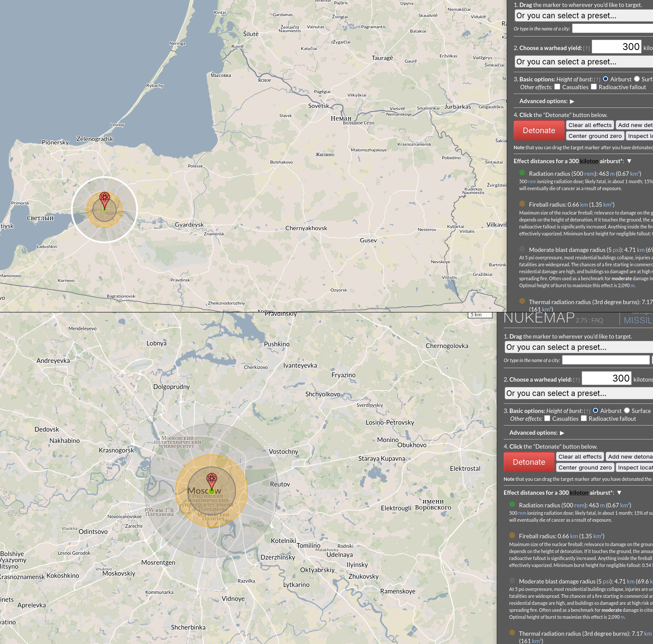The width and height of the screenshot is (653, 644).
Task: Click the Zelenogradsk label on the upper map
Action: point(94,139)
